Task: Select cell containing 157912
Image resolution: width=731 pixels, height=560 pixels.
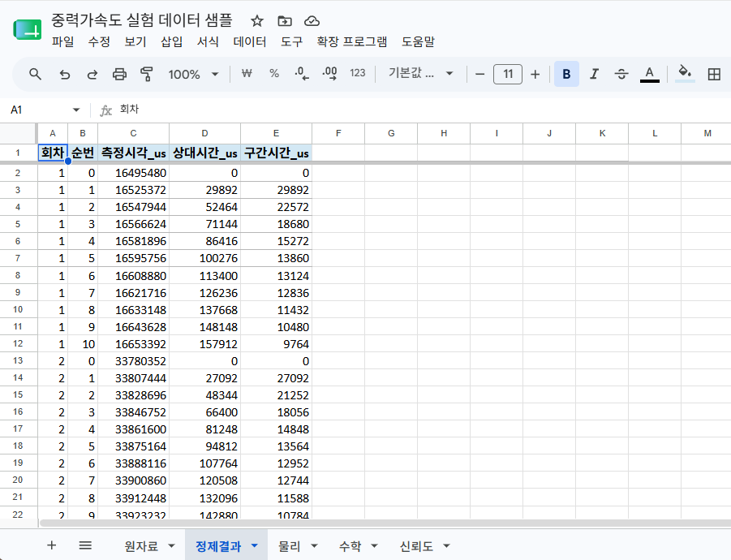Action: click(204, 344)
